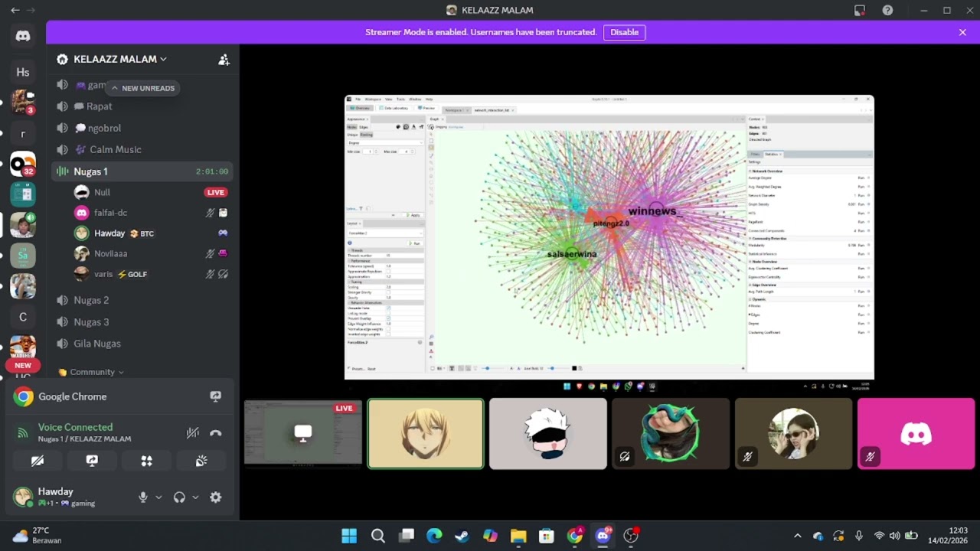This screenshot has width=980, height=551.
Task: Jump to NEW UNREADS in channel list
Action: tap(142, 88)
